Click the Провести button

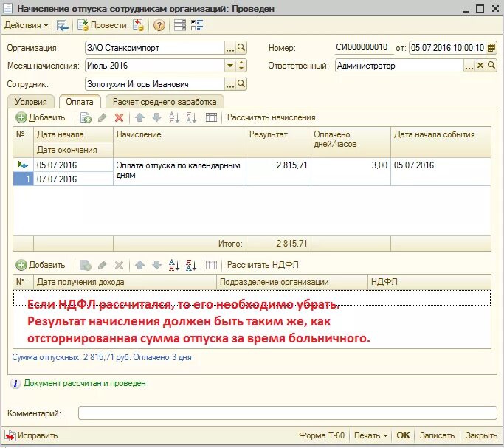pos(102,25)
